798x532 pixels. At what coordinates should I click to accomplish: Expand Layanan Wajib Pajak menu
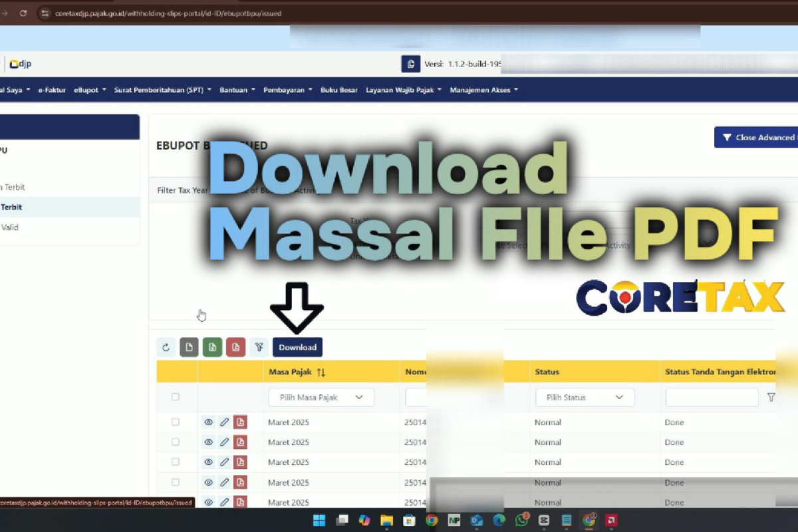click(x=404, y=90)
